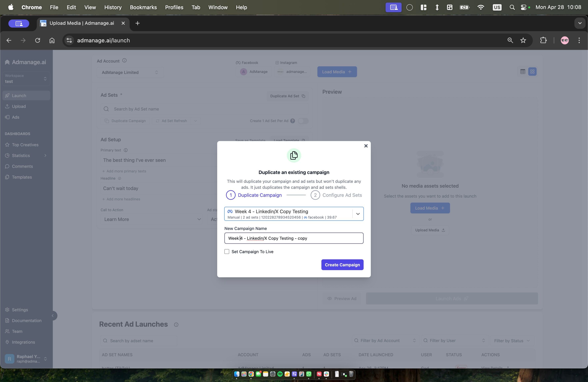Viewport: 588px width, 382px height.
Task: Open the campaign selection dropdown arrow
Action: [358, 214]
